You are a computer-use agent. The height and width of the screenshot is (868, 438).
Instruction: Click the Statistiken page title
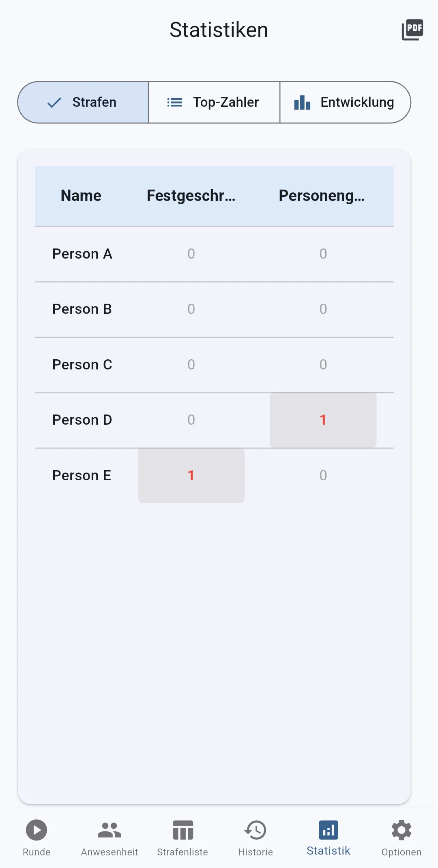click(x=219, y=30)
